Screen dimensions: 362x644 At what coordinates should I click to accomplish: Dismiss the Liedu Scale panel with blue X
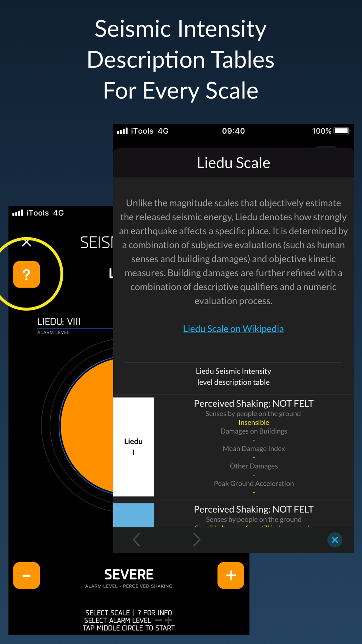pos(335,540)
